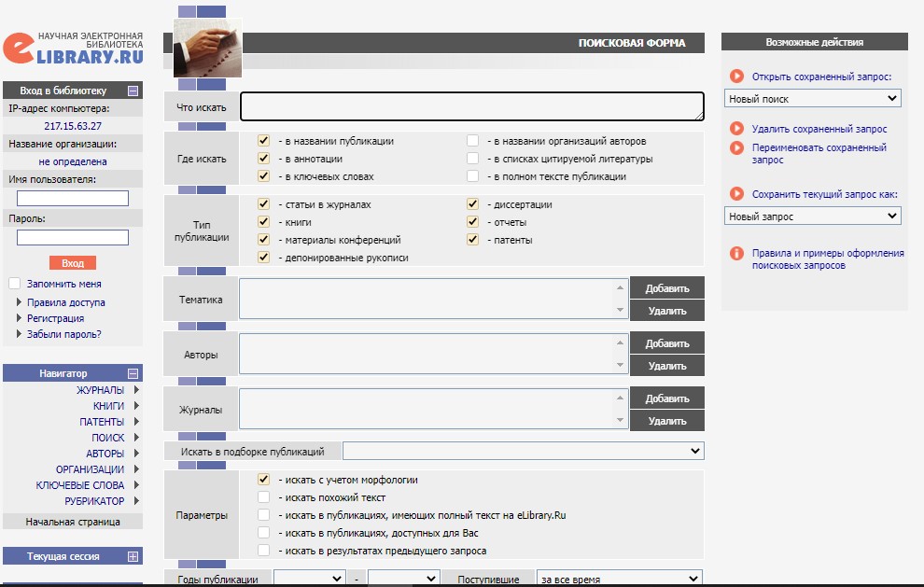This screenshot has height=587, width=924.
Task: Click the Что искать search text field
Action: tap(472, 106)
